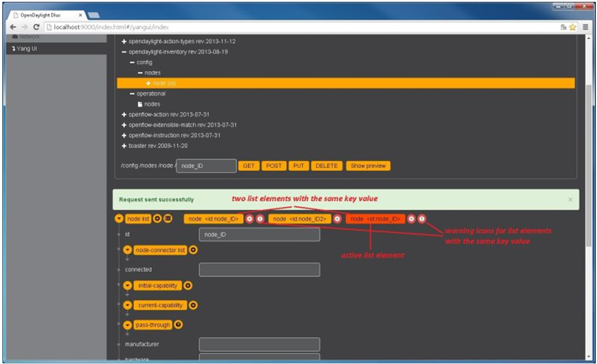Focus the manufacturer input field
Image resolution: width=597 pixels, height=364 pixels.
coord(259,344)
